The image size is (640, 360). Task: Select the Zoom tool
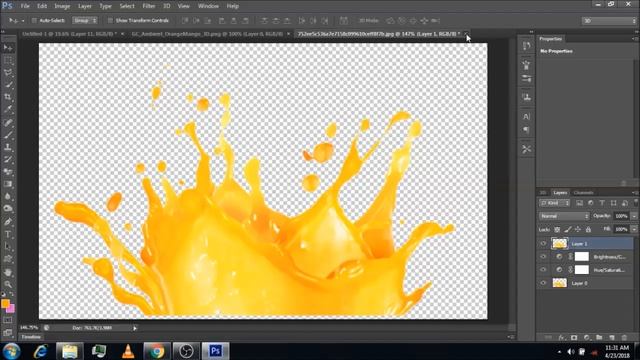[8, 284]
